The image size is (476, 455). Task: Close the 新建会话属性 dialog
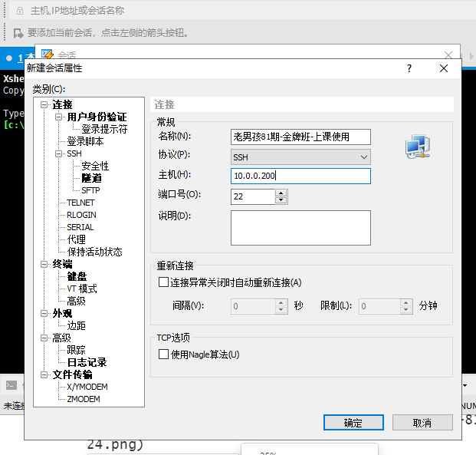point(444,68)
